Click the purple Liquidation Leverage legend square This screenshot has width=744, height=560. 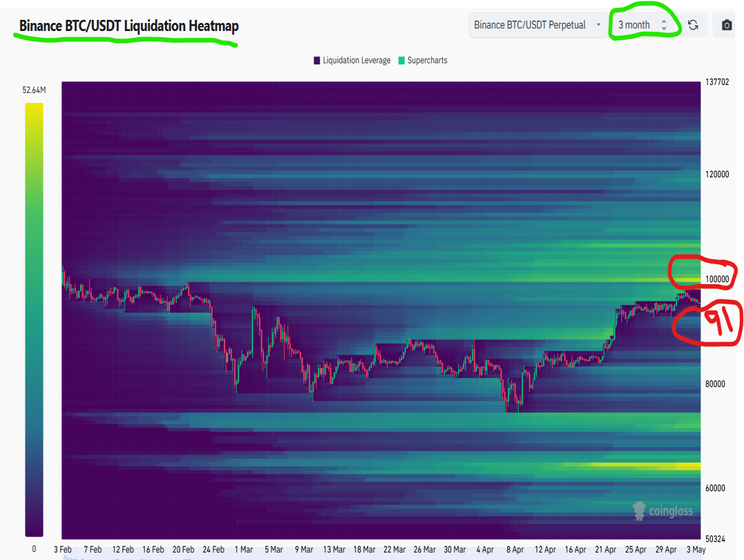[x=317, y=60]
